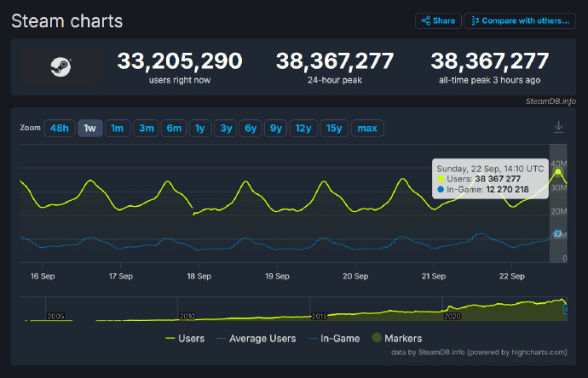The width and height of the screenshot is (588, 378).
Task: Choose the 3y zoom option
Action: 226,128
